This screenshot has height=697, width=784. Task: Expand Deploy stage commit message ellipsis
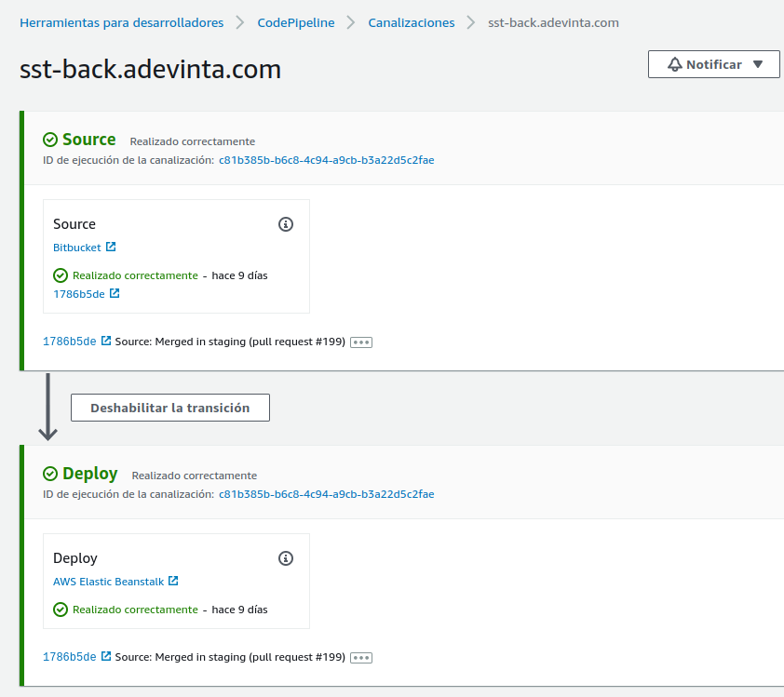[361, 658]
